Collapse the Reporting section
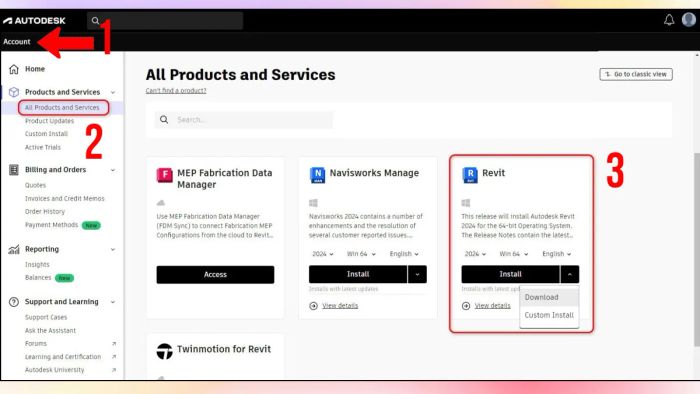 [x=113, y=249]
